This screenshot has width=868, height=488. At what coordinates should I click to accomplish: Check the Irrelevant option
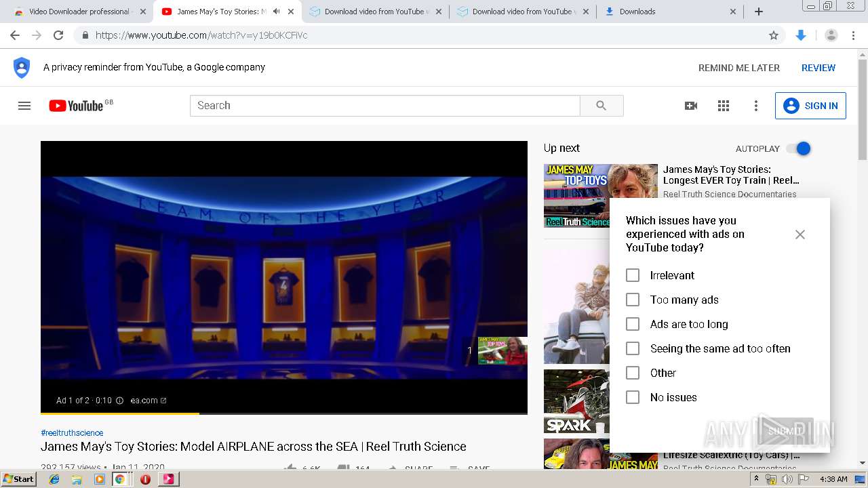pyautogui.click(x=633, y=275)
